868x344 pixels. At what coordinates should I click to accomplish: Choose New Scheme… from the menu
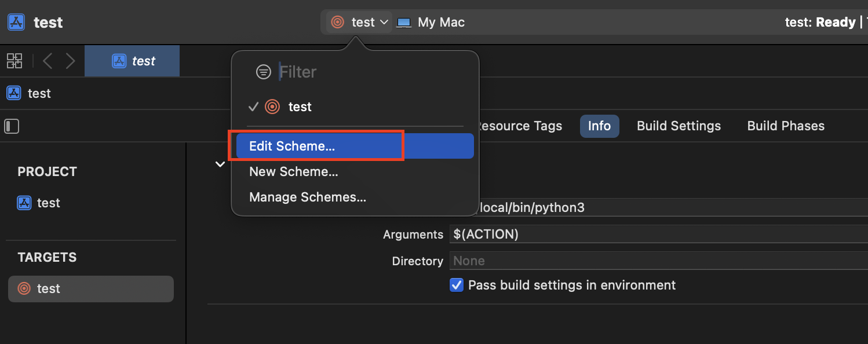pyautogui.click(x=294, y=171)
